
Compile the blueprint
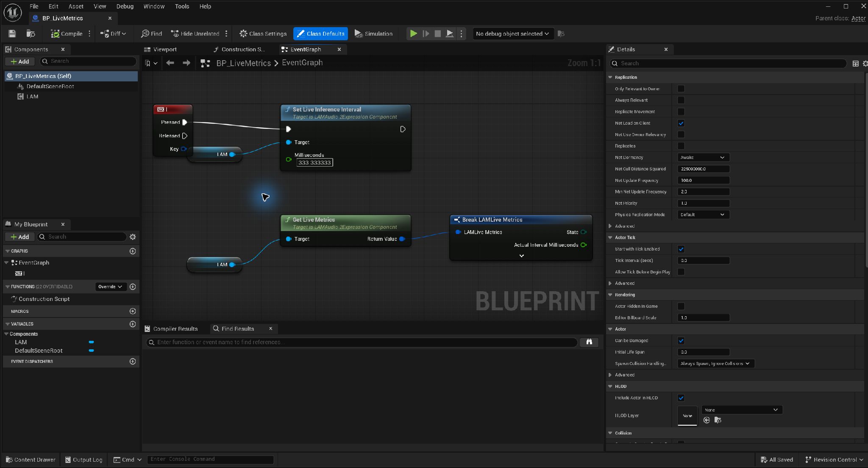coord(67,33)
